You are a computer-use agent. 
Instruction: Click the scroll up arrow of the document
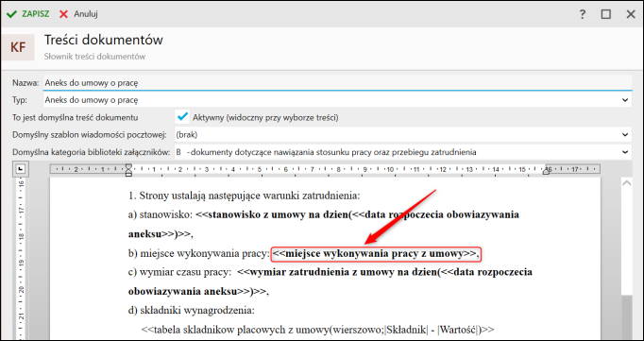[626, 184]
